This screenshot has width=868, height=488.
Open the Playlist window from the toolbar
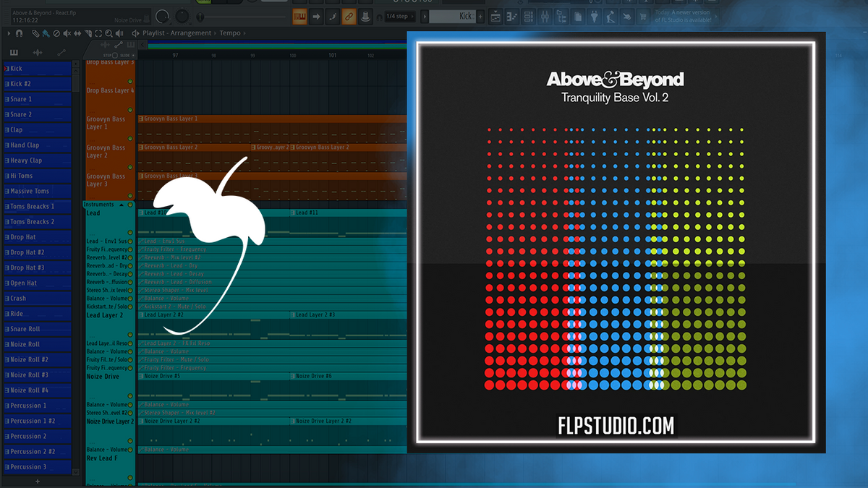coord(495,15)
